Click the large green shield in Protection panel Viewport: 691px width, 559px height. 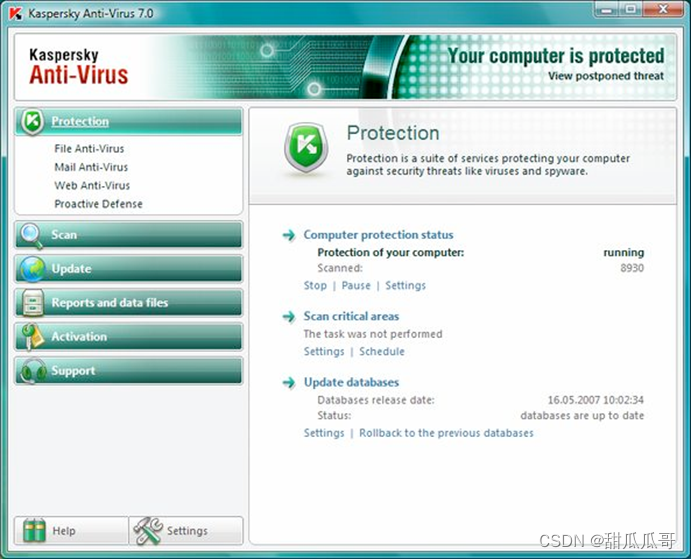pyautogui.click(x=306, y=148)
